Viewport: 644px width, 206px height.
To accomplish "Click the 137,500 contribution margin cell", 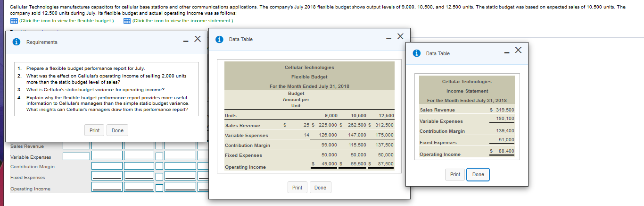I will (x=384, y=145).
